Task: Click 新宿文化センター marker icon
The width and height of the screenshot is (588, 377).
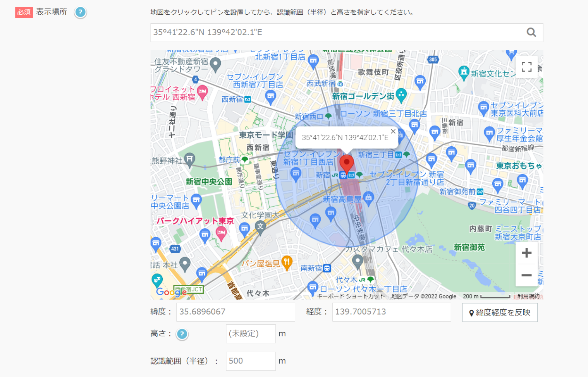Action: coord(464,73)
